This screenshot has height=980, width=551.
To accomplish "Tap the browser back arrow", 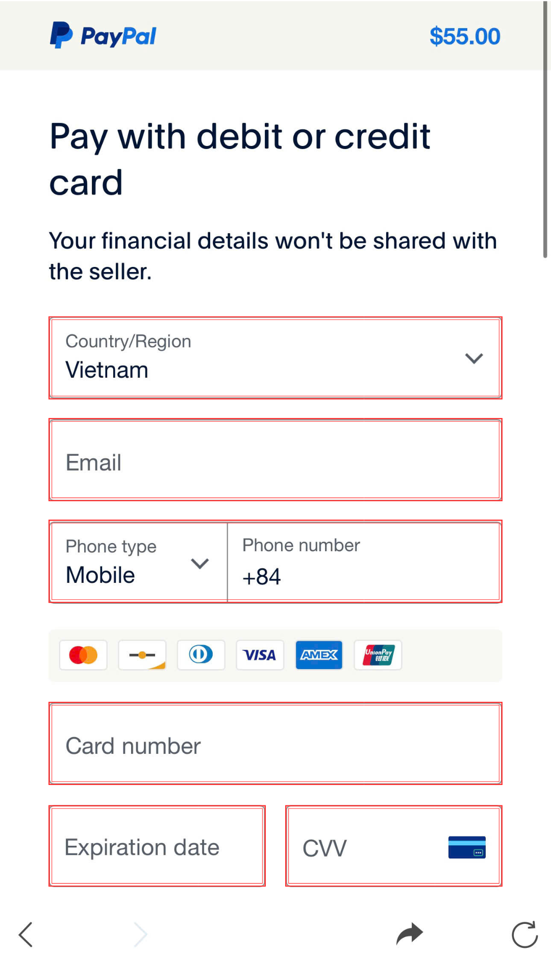I will point(26,935).
